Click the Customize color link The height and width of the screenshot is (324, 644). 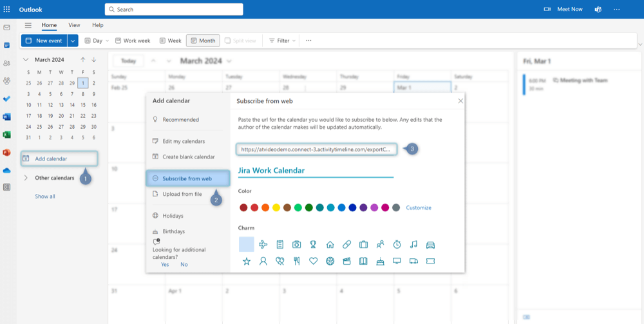[x=419, y=208]
